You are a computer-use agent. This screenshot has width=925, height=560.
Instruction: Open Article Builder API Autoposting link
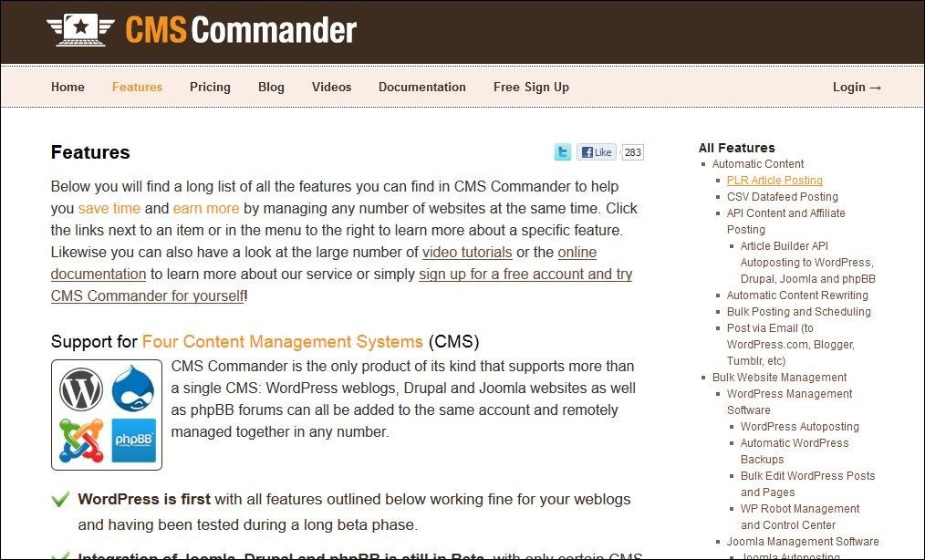(808, 262)
